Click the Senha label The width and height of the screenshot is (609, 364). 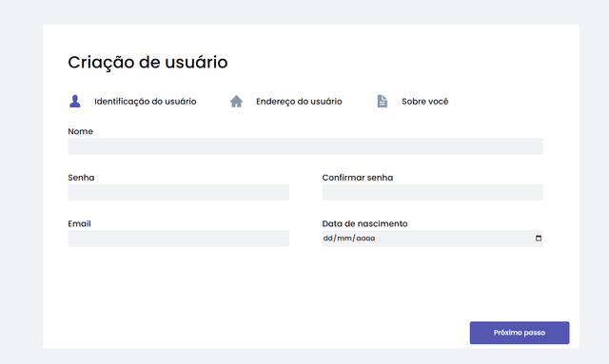point(81,178)
